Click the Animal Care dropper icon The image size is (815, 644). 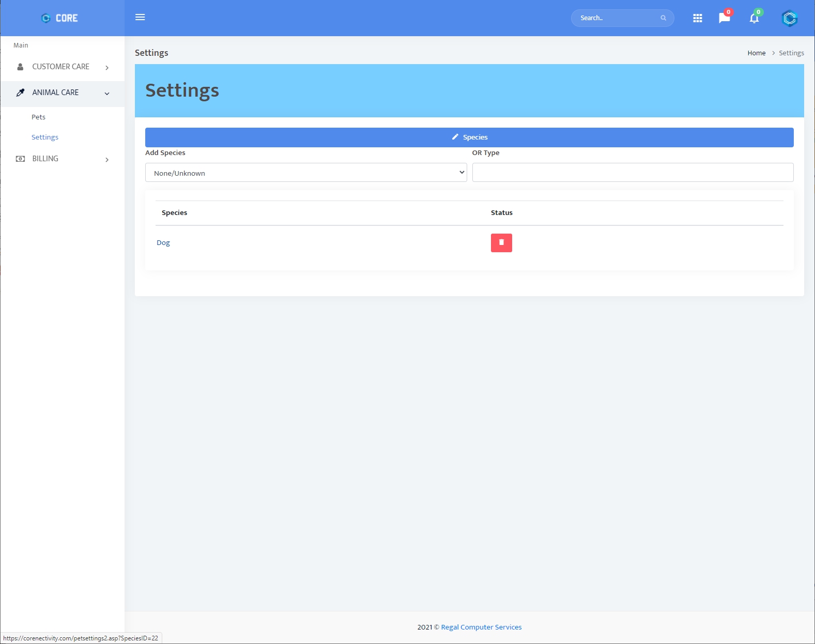coord(20,93)
